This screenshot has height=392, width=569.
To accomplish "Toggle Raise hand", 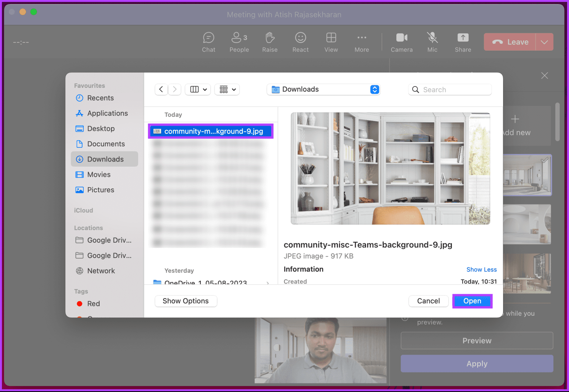I will (270, 41).
